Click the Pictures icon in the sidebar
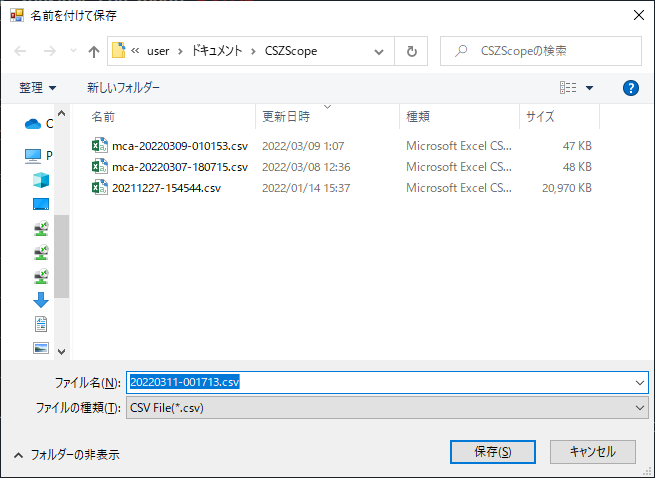 (x=41, y=348)
